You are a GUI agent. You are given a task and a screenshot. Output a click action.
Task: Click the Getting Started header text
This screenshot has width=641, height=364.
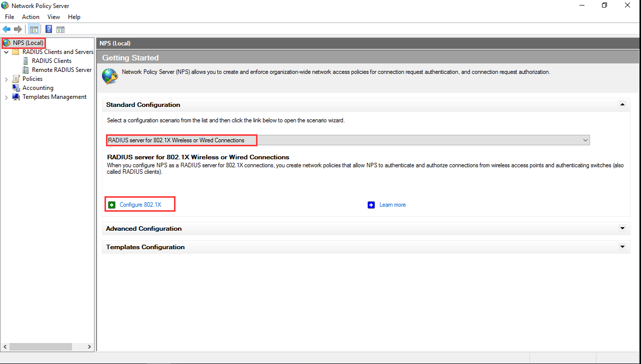pos(130,58)
